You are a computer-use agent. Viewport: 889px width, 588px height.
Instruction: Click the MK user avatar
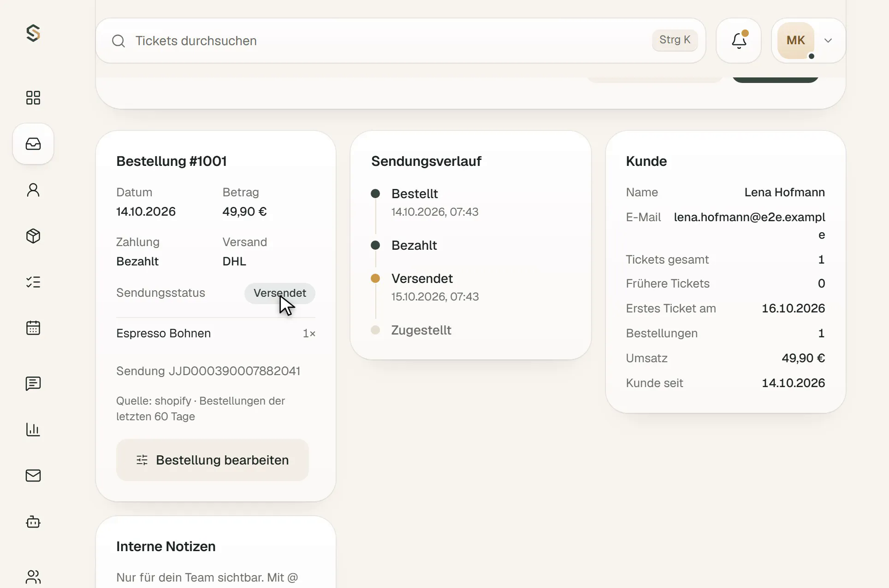pyautogui.click(x=796, y=41)
